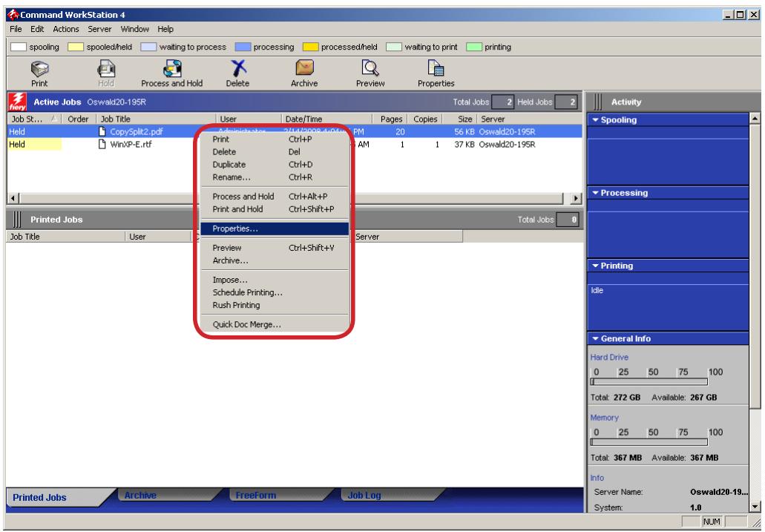Sort by the Size column header
This screenshot has height=532, width=765.
460,119
